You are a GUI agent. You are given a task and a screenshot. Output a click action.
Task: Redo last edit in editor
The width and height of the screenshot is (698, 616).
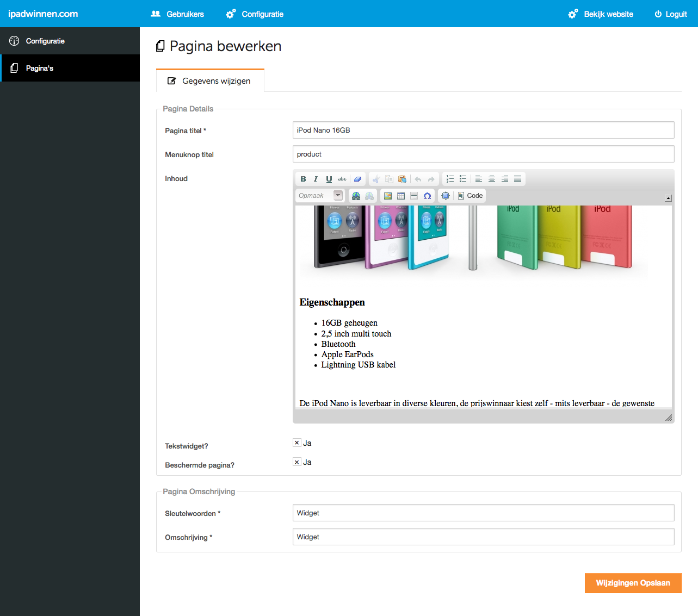[x=431, y=179]
